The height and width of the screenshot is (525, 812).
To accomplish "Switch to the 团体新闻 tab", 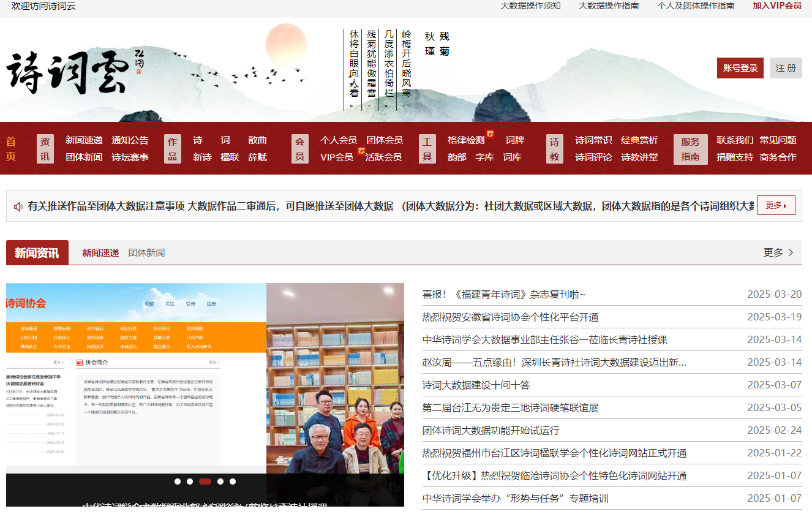I will click(x=147, y=252).
